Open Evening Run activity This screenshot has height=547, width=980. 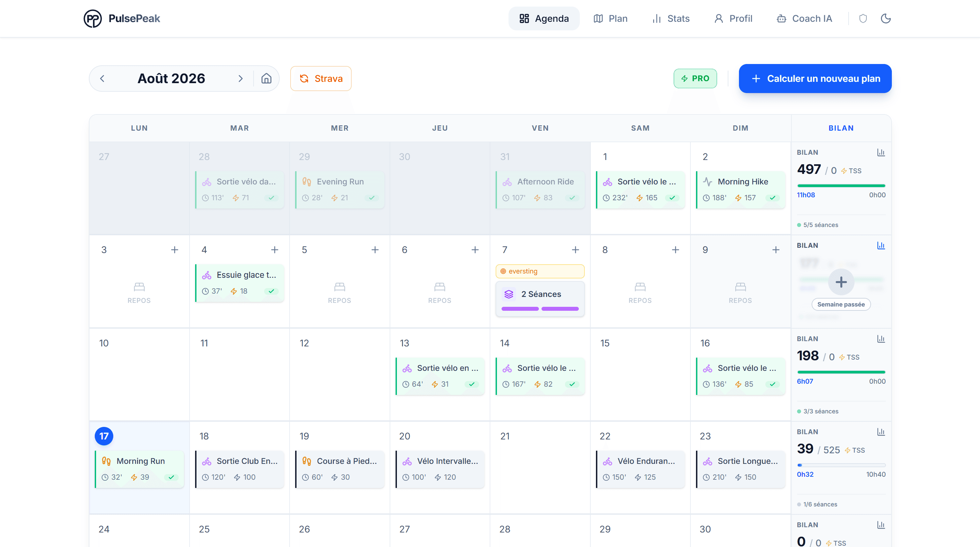coord(339,190)
